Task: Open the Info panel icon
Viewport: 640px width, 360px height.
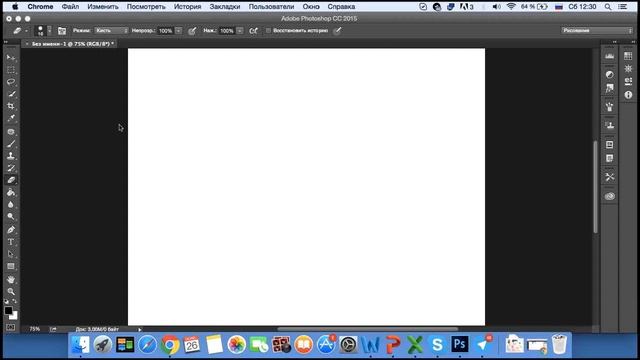Action: coord(628,95)
